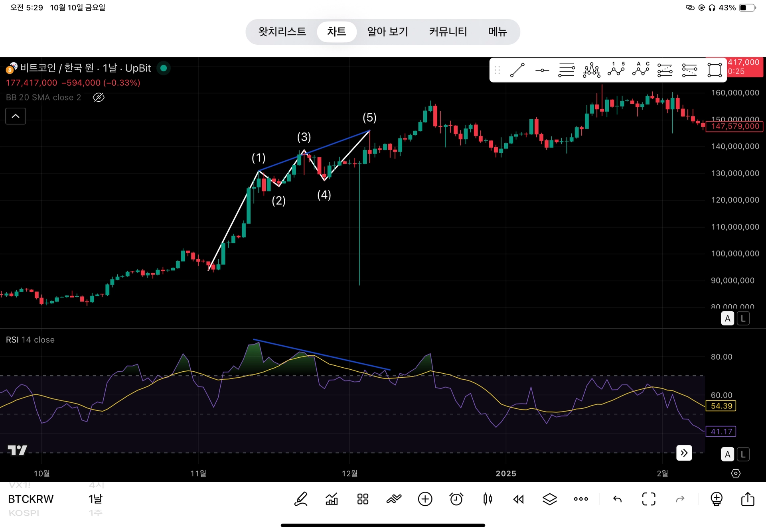Toggle log scale L on RSI pane
This screenshot has height=532, width=766.
(x=743, y=454)
